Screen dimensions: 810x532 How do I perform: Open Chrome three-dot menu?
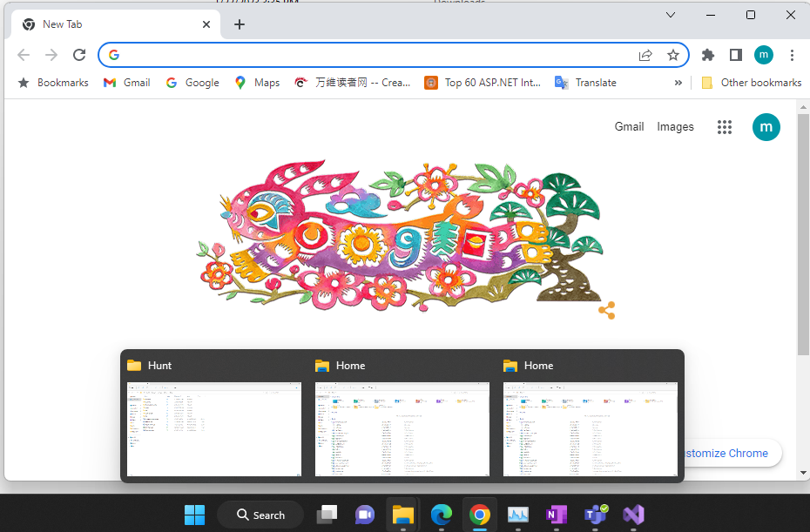[792, 55]
